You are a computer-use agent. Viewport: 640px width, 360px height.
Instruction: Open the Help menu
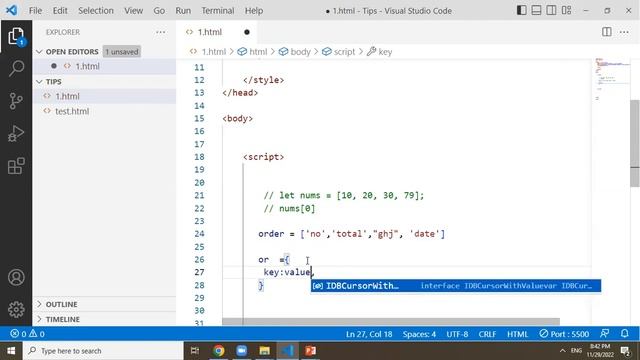[253, 11]
